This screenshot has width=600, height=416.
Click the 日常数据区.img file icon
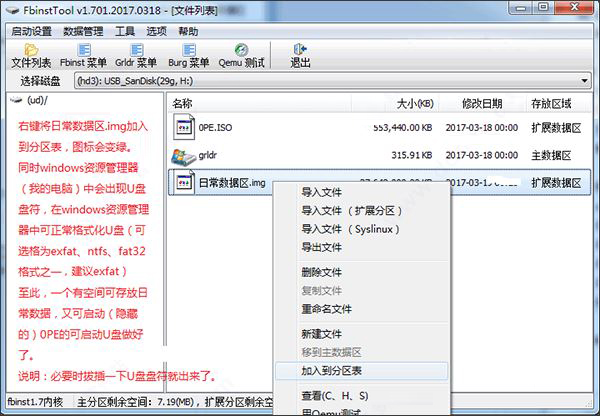click(184, 182)
